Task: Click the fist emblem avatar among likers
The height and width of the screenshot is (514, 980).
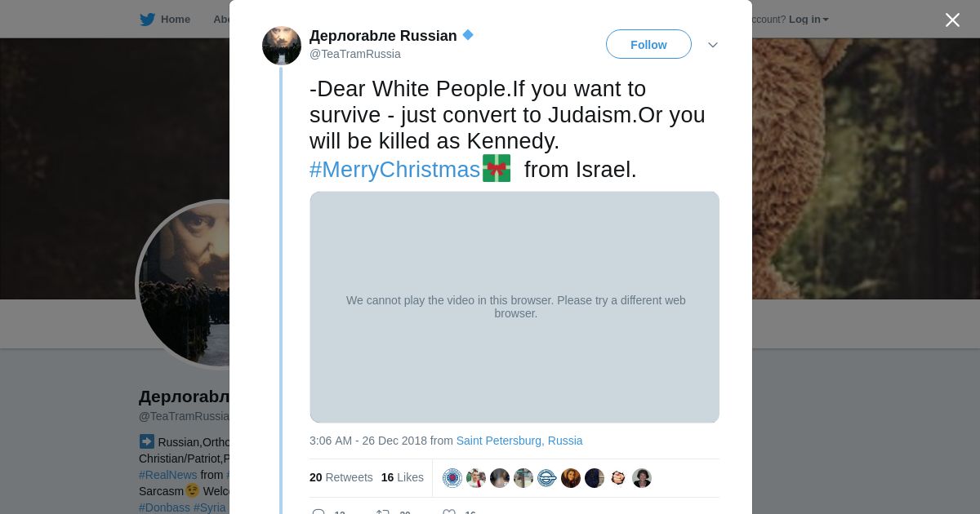Action: pos(618,478)
